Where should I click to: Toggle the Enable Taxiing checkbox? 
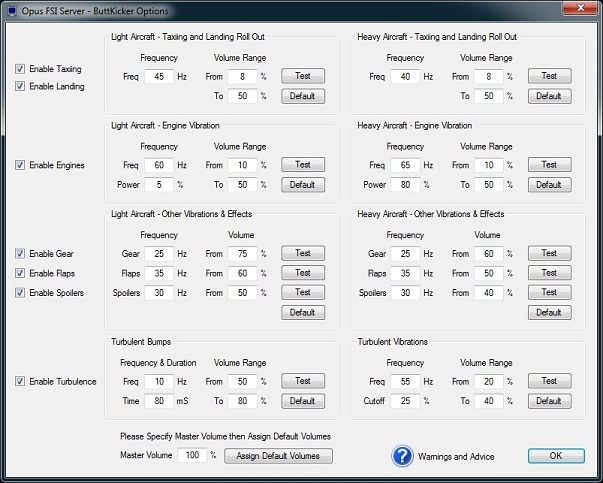pos(20,69)
